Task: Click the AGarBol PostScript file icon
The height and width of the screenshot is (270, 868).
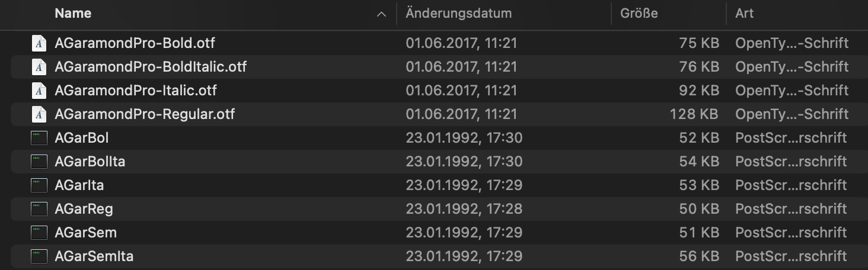Action: point(39,138)
